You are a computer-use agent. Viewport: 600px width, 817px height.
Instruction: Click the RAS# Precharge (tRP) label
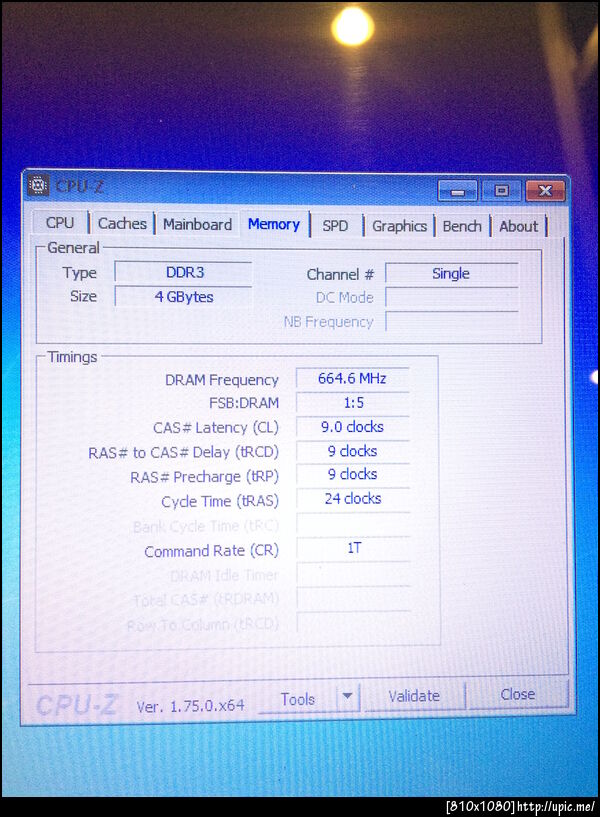tap(204, 477)
